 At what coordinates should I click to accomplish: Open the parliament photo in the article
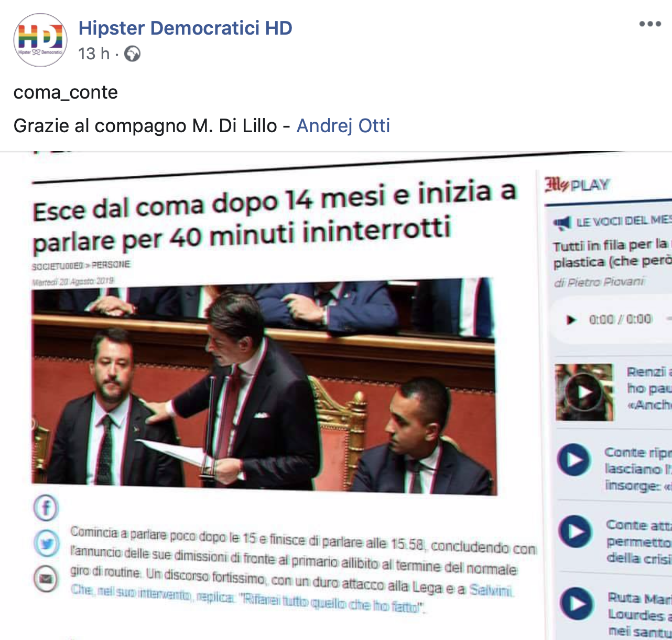tap(264, 386)
